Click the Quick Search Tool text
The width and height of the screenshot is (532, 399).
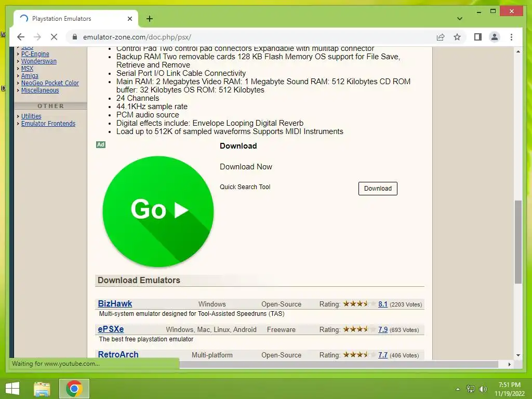point(245,187)
